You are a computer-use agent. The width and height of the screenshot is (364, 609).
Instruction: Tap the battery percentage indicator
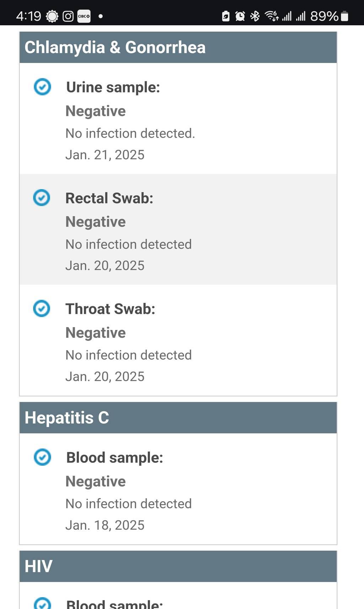coord(324,16)
